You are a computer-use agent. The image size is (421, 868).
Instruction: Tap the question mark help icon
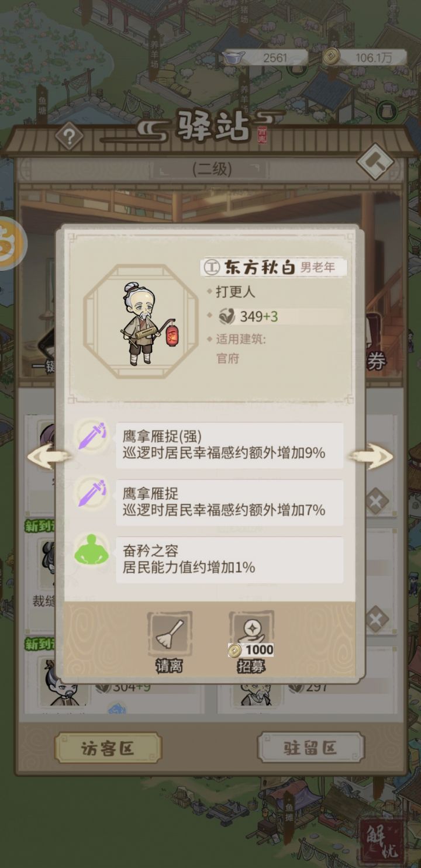pyautogui.click(x=70, y=138)
